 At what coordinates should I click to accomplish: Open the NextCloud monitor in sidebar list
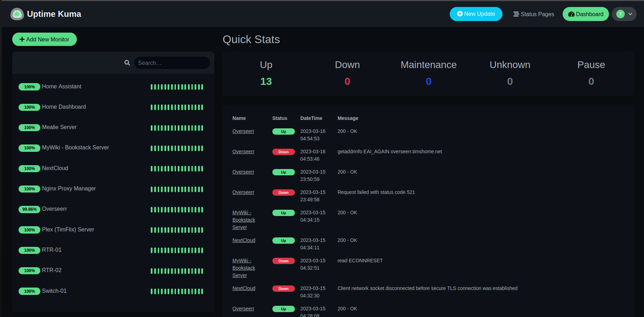coord(113,168)
